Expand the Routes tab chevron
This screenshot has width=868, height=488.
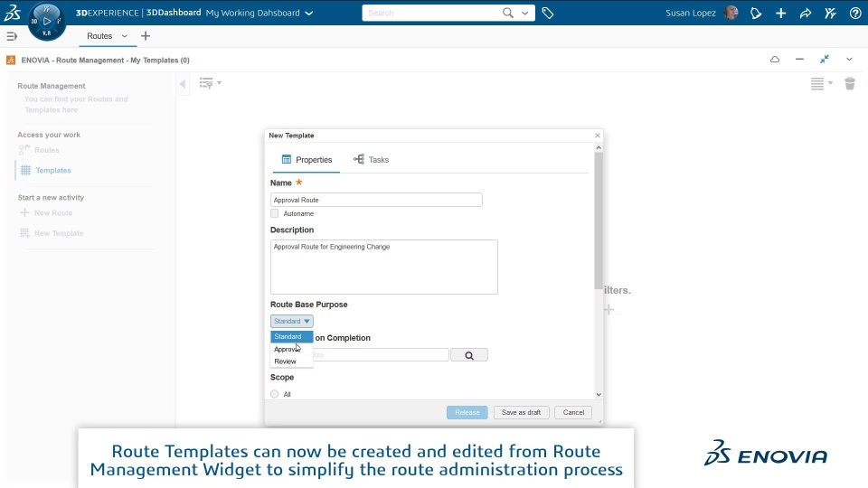click(125, 36)
